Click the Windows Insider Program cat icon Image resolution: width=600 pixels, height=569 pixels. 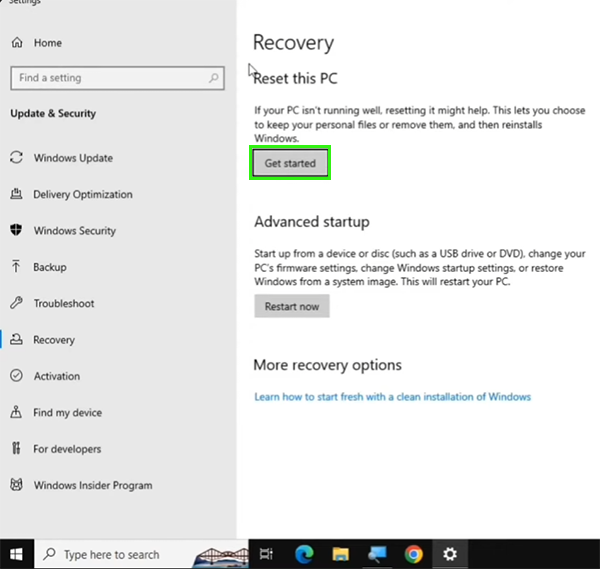16,485
